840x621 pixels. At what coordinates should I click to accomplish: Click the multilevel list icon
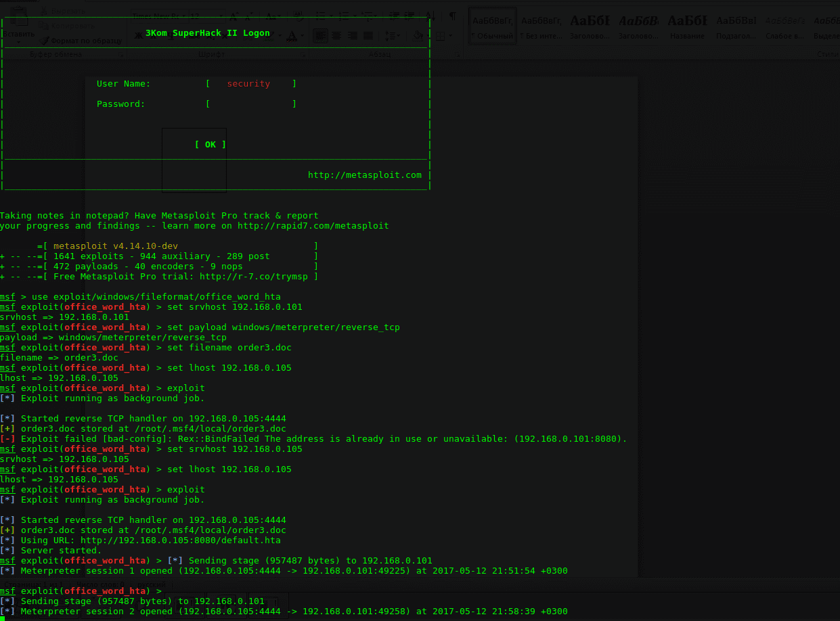[368, 16]
